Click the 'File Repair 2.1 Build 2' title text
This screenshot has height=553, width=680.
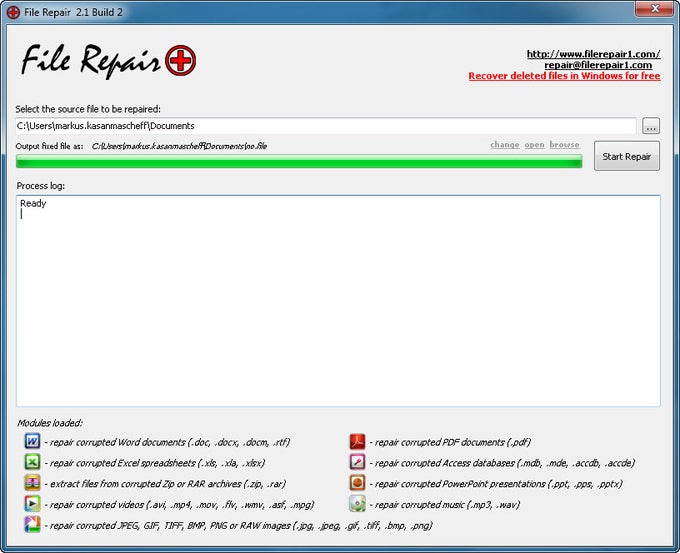point(73,12)
